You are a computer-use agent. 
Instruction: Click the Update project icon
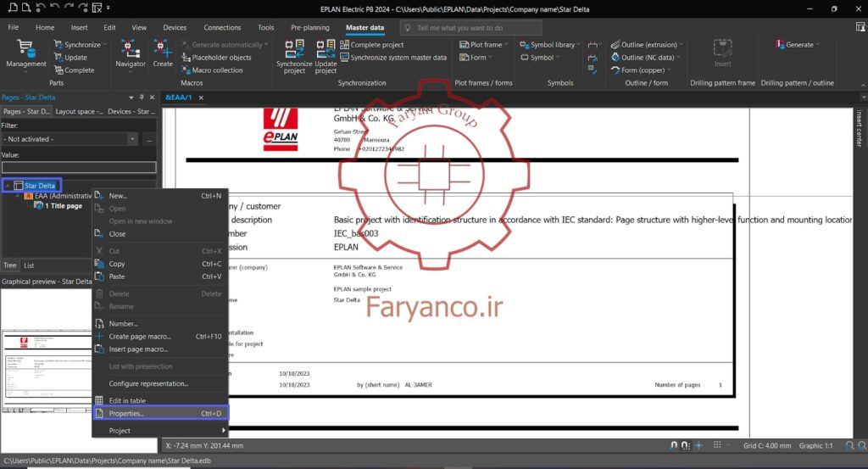tap(325, 57)
